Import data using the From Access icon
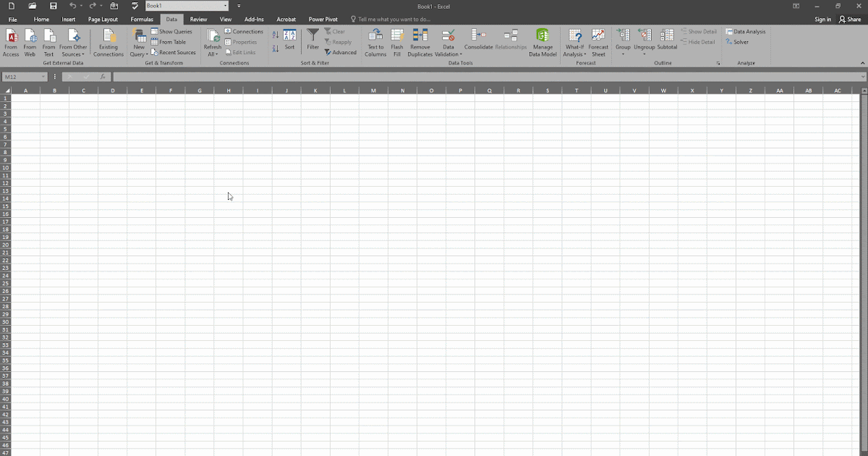868x456 pixels. 11,43
